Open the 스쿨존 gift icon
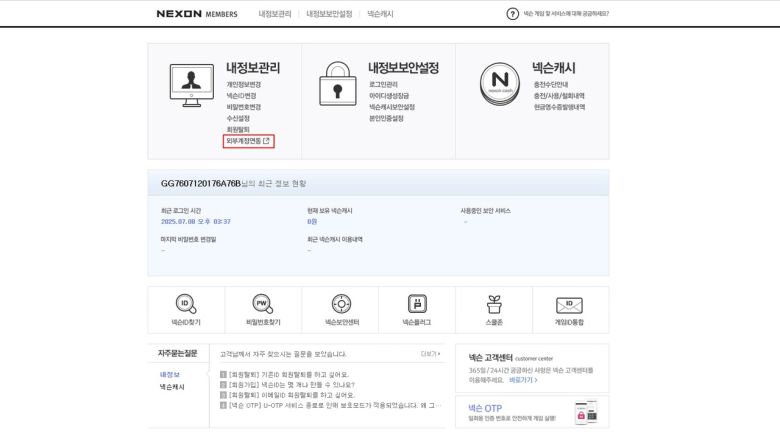Screen dimensions: 780x439 pyautogui.click(x=494, y=304)
